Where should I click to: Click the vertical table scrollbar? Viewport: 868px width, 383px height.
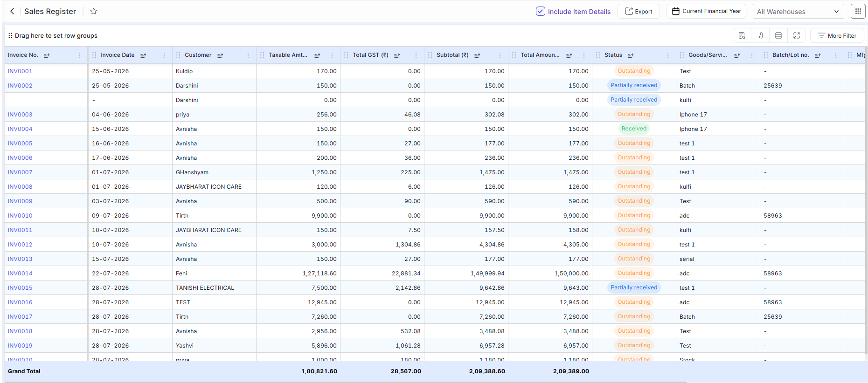point(866,200)
